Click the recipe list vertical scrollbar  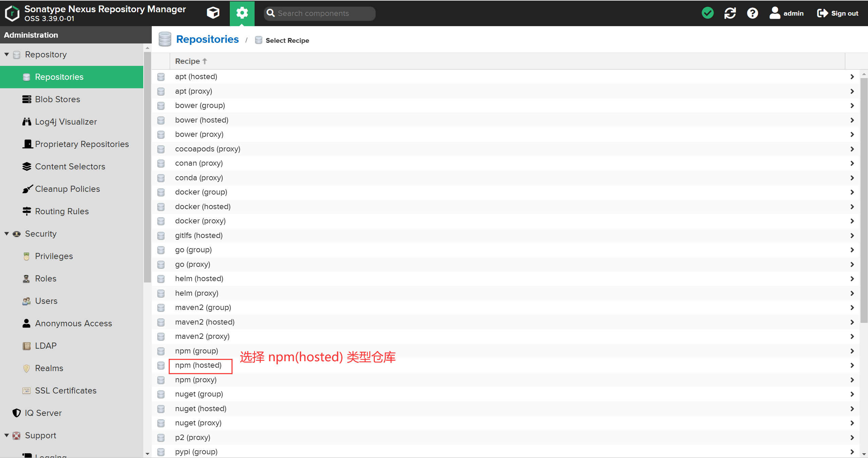click(864, 200)
